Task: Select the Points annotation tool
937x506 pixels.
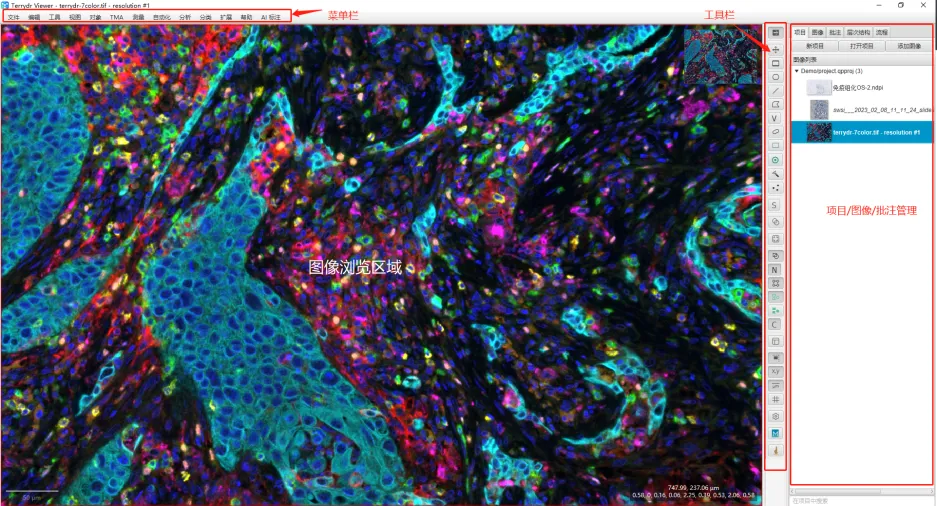Action: click(776, 188)
